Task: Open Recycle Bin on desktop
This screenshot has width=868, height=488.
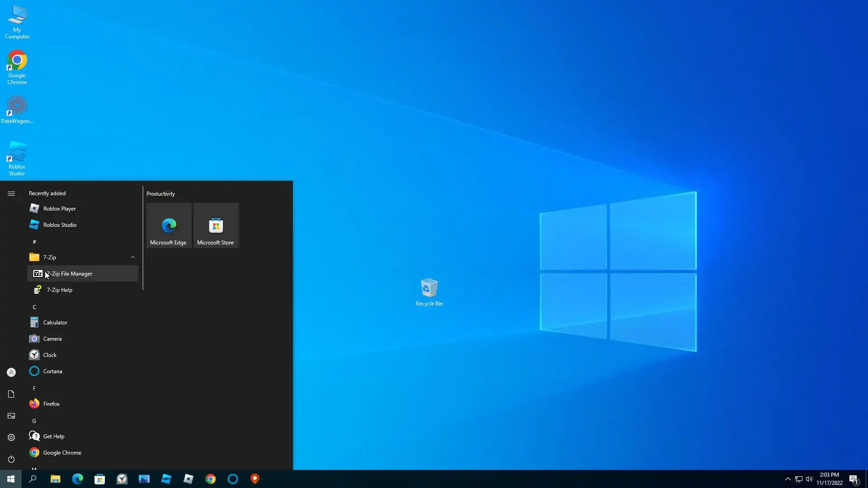Action: (429, 292)
